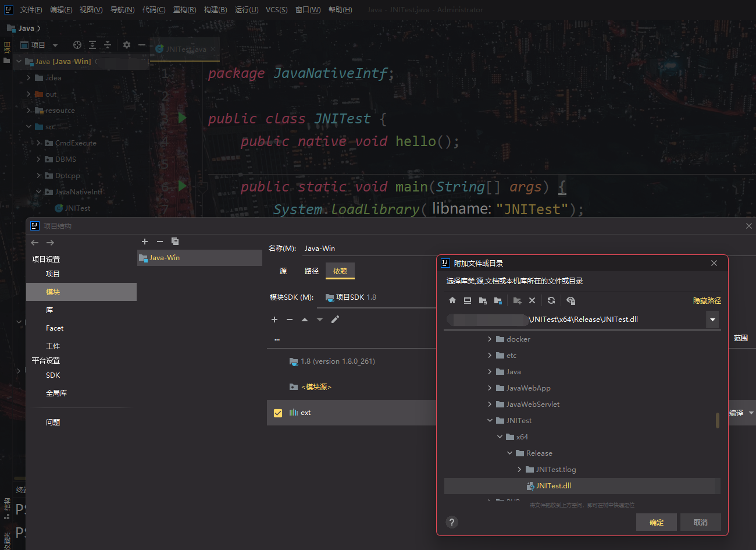Collapse the JNITest folder in file chooser
This screenshot has height=550, width=756.
[x=490, y=420]
